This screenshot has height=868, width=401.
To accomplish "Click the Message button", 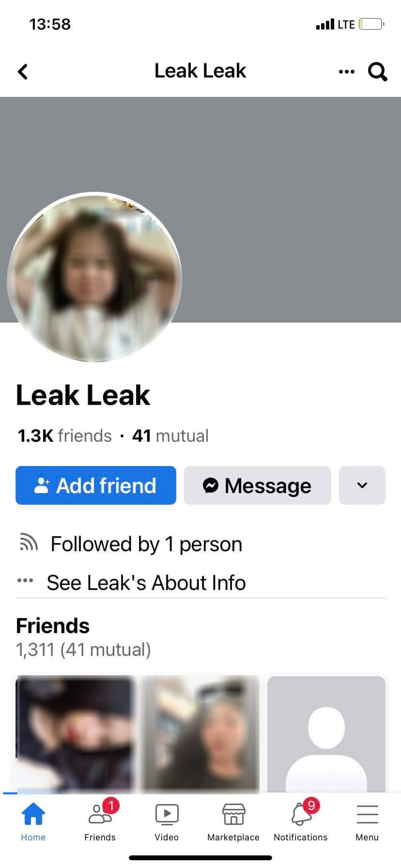I will click(x=258, y=485).
